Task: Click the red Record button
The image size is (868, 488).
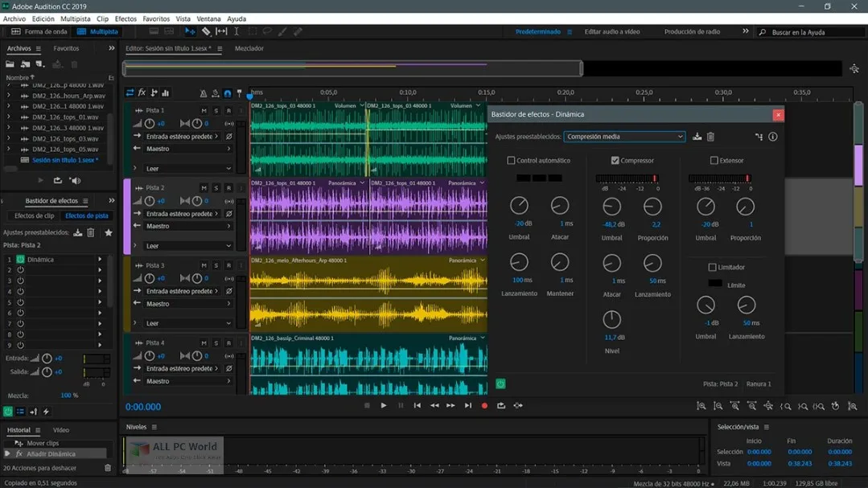Action: pyautogui.click(x=484, y=405)
